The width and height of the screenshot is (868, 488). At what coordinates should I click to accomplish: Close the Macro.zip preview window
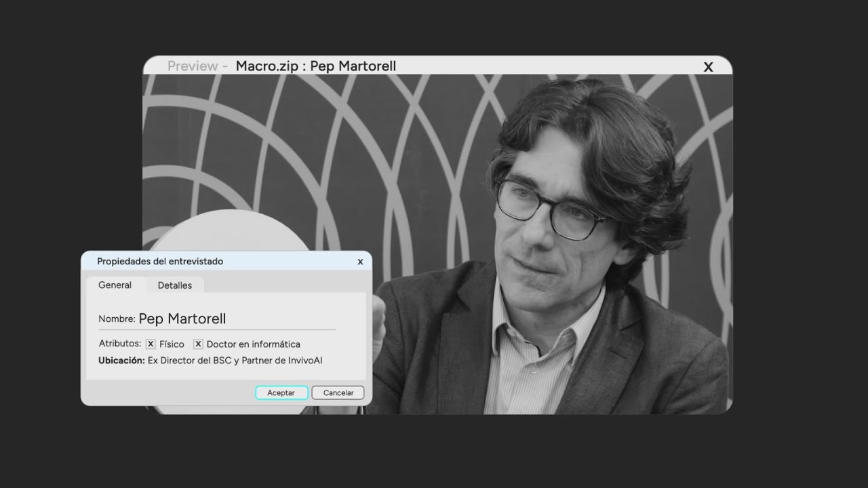point(709,66)
